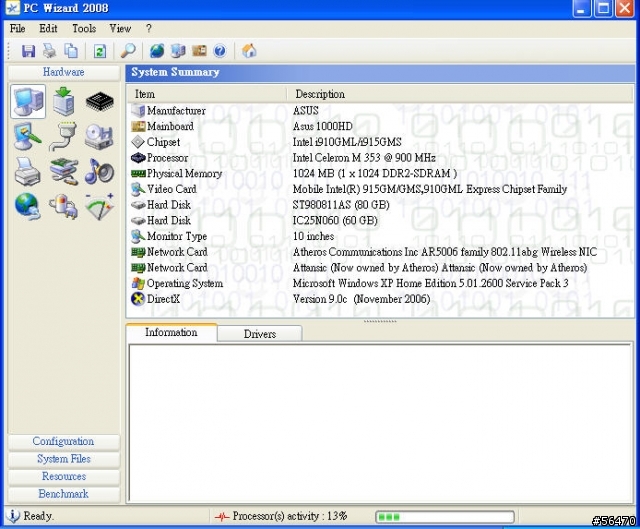
Task: Open the View menu
Action: [120, 29]
